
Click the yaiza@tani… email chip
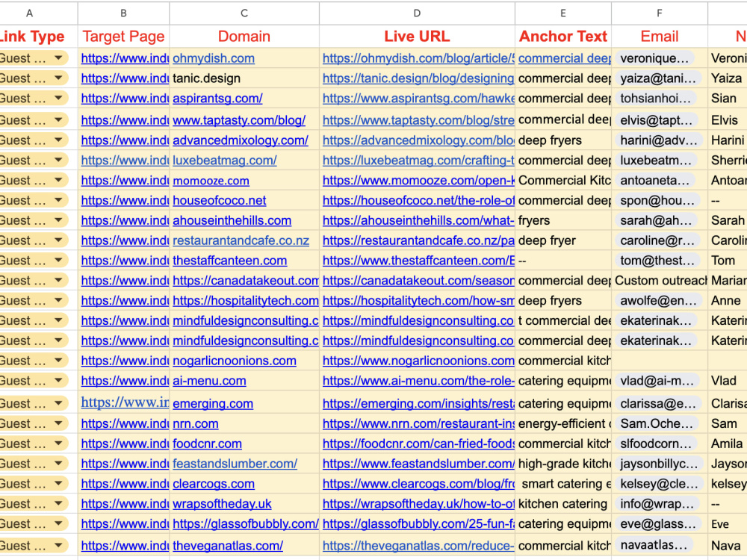pos(658,78)
